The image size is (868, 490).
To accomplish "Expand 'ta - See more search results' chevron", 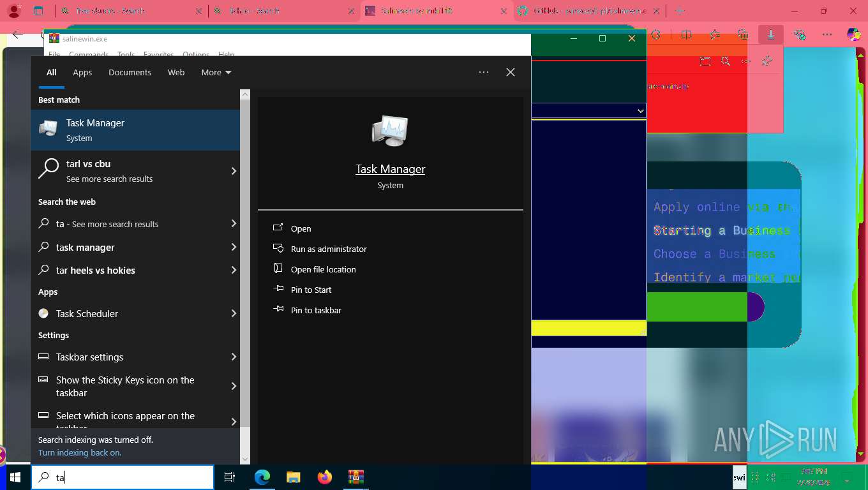I will tap(234, 223).
